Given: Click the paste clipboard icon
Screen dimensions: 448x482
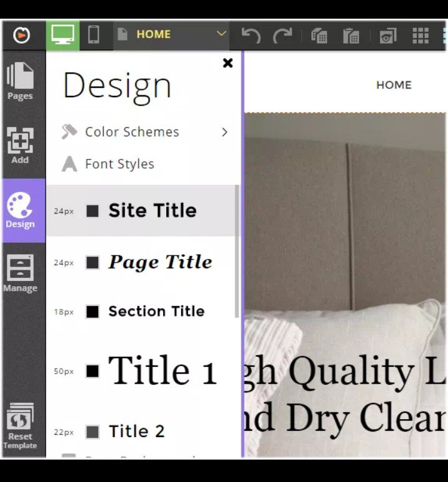Looking at the screenshot, I should click(x=352, y=35).
